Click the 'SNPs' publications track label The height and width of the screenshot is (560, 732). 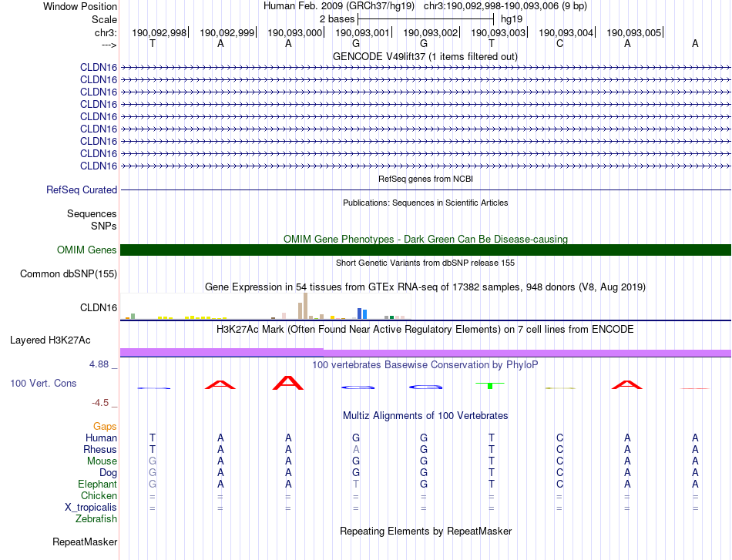[x=104, y=226]
